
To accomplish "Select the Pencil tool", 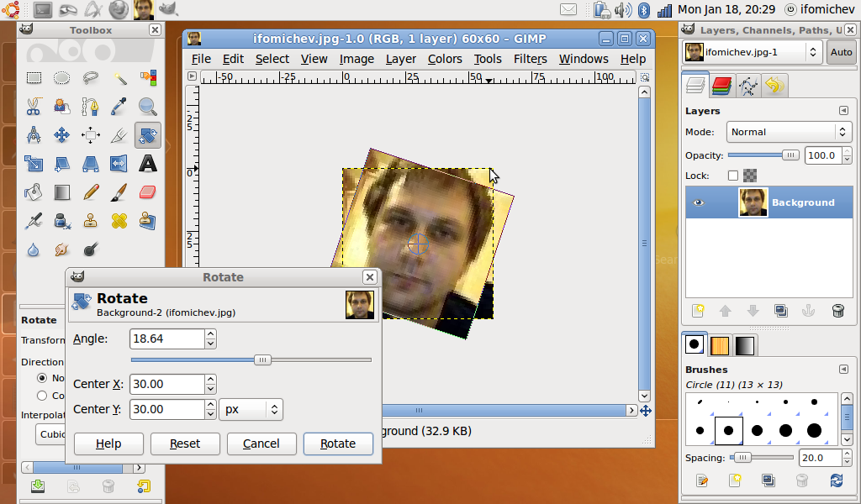I will coord(91,192).
